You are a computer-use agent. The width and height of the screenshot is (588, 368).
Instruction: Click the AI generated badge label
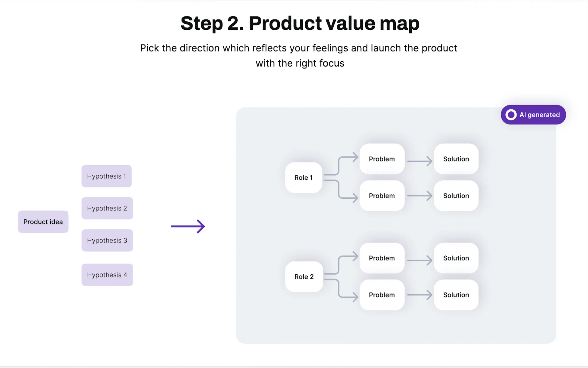point(539,115)
